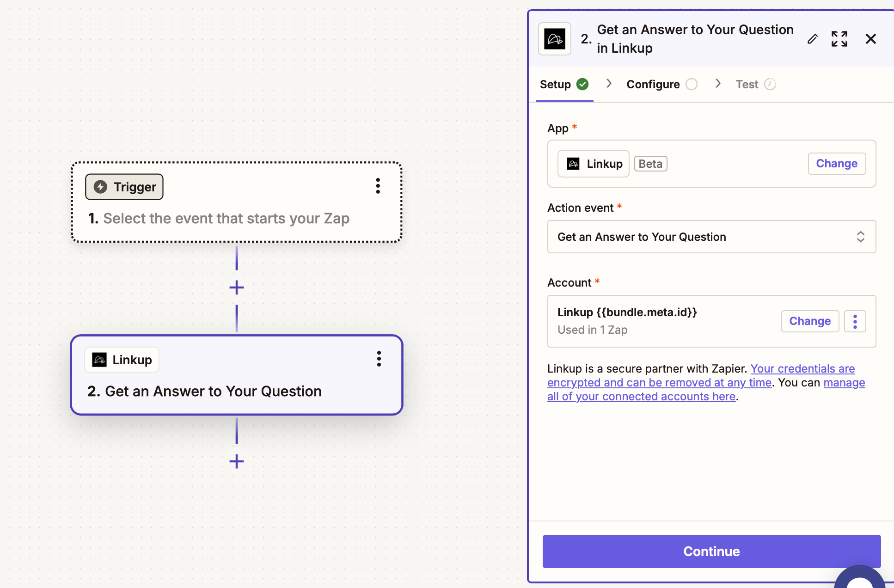Add step between Trigger and Linkup
The image size is (894, 588).
point(237,288)
